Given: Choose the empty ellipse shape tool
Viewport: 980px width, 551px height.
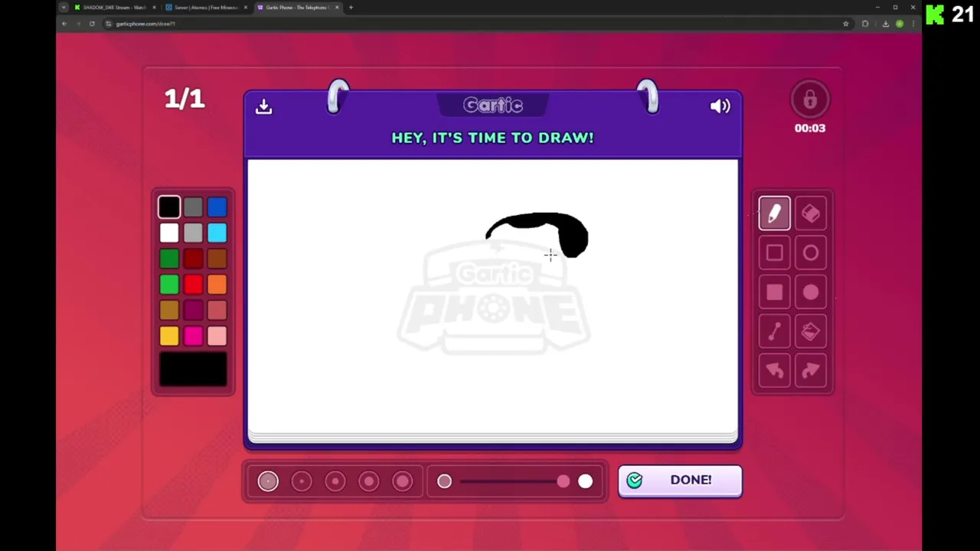Looking at the screenshot, I should (810, 253).
